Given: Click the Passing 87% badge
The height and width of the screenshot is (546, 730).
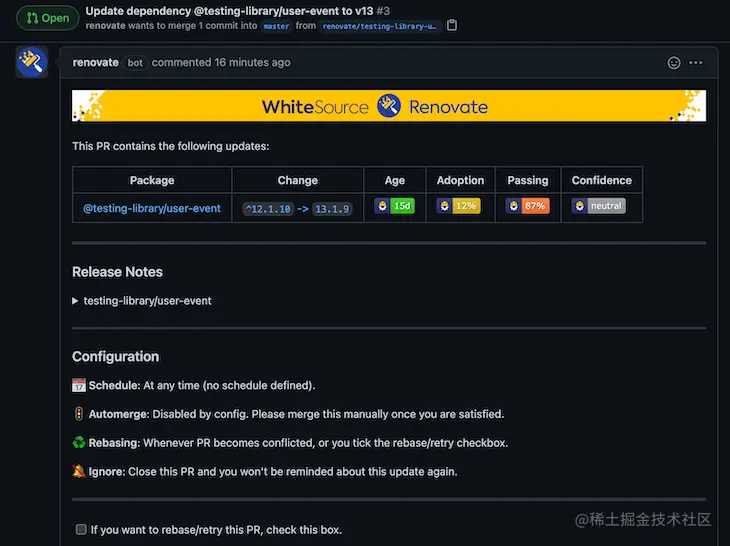Looking at the screenshot, I should point(527,206).
